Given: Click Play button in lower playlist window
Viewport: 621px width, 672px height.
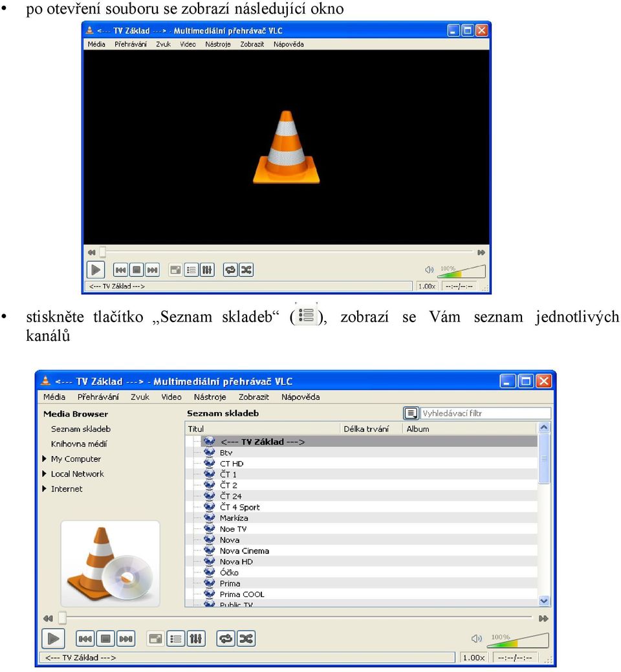Looking at the screenshot, I should coord(53,638).
